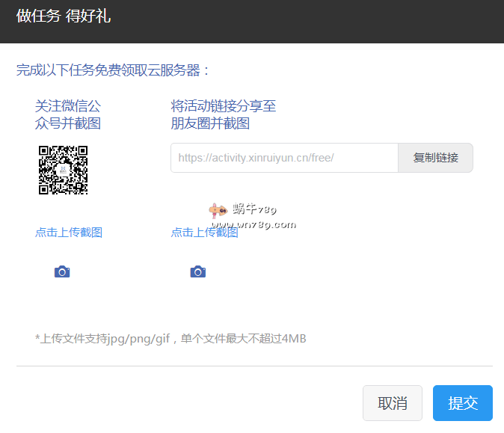Image resolution: width=504 pixels, height=433 pixels.
Task: Open 点击上传截图 link below the QR code
Action: click(68, 233)
